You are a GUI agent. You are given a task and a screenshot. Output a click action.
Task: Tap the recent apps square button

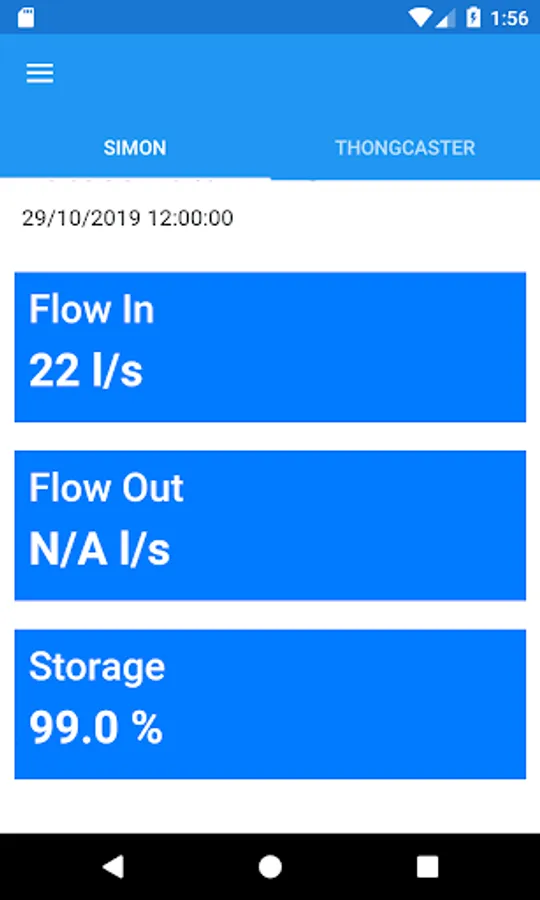[428, 867]
